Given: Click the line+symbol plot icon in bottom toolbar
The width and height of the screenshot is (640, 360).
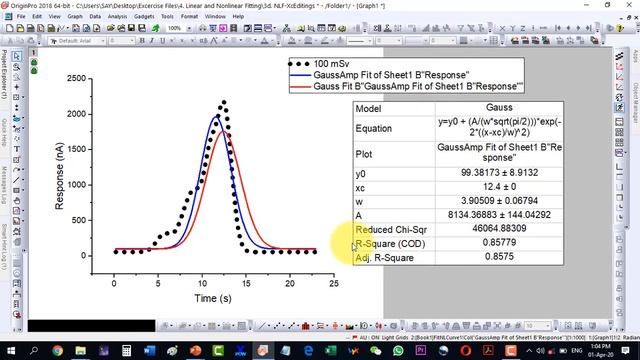Looking at the screenshot, I should coord(292,326).
